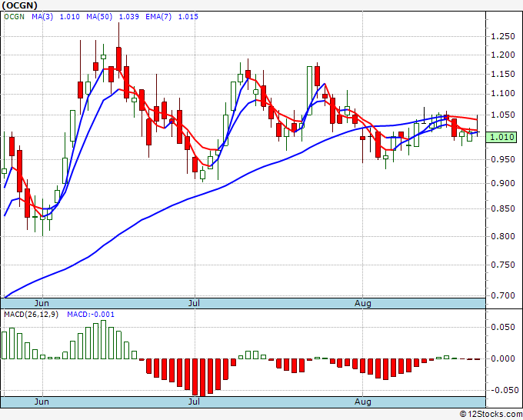Select the MA(50) legend label
523x420 pixels.
[x=99, y=16]
